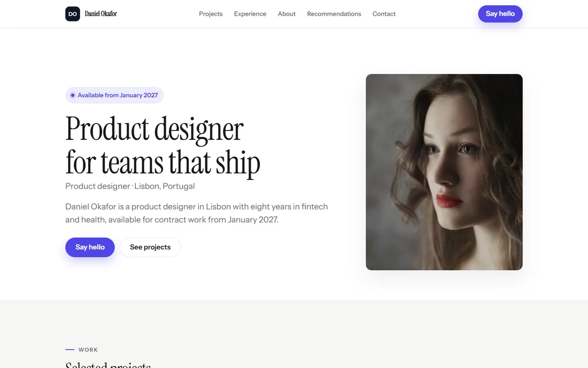Go to the Experience section
This screenshot has height=368, width=588.
tap(250, 14)
